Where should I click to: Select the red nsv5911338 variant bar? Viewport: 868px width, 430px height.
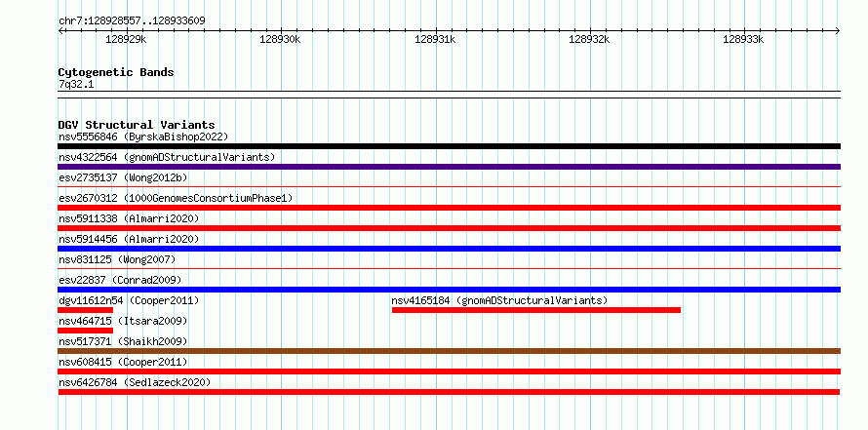tap(449, 228)
